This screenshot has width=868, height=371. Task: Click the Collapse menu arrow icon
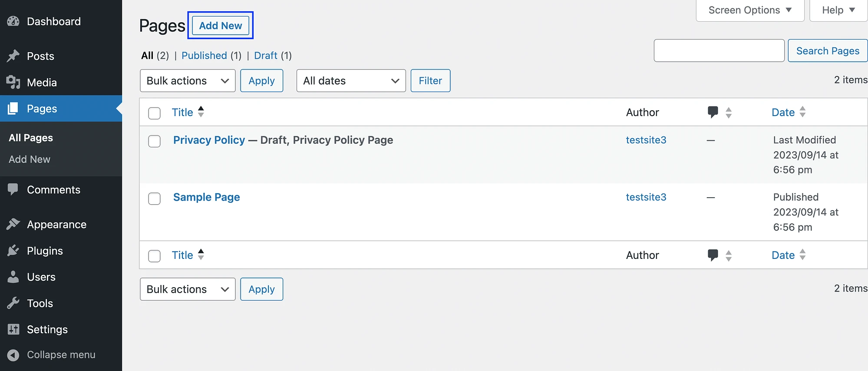[13, 355]
